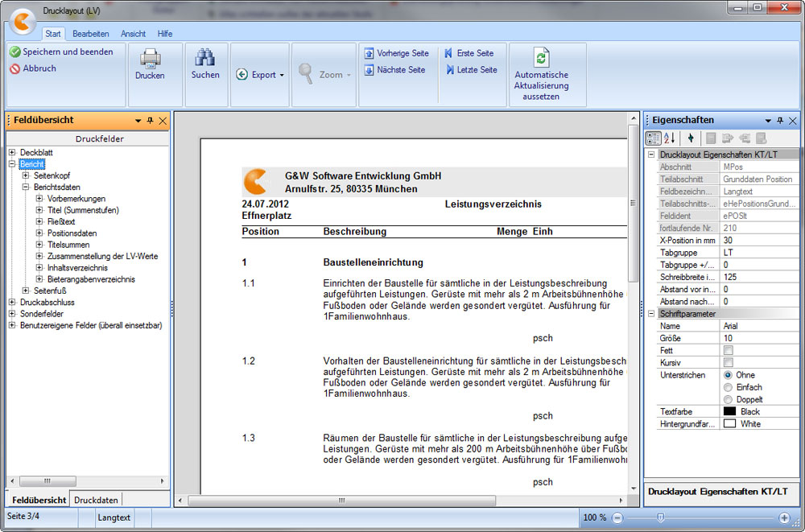Switch properties to categorized view icon
This screenshot has height=532, width=805.
[654, 138]
